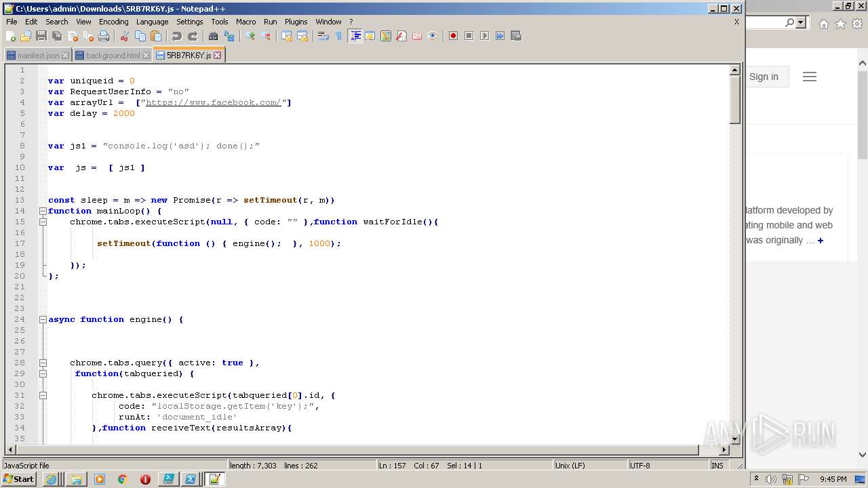Open the Macro menu
868x488 pixels.
(x=245, y=22)
